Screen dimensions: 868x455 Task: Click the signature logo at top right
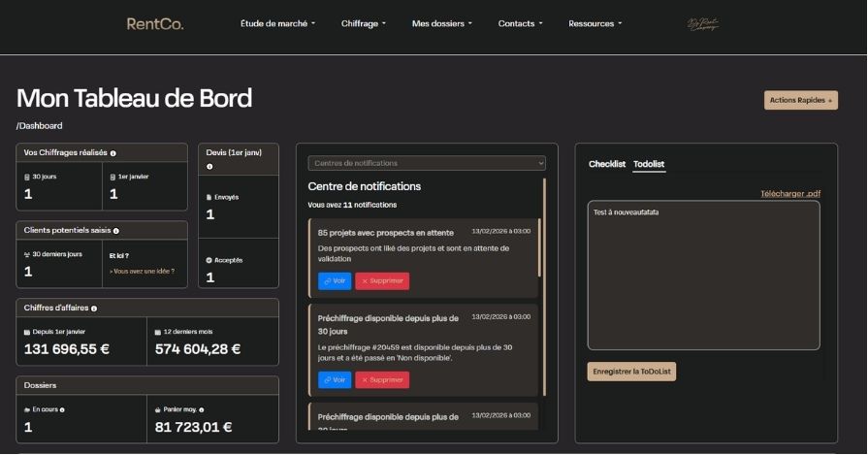pyautogui.click(x=703, y=24)
